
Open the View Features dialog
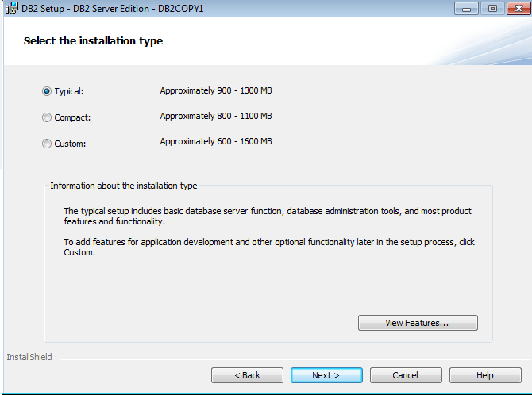click(x=418, y=323)
